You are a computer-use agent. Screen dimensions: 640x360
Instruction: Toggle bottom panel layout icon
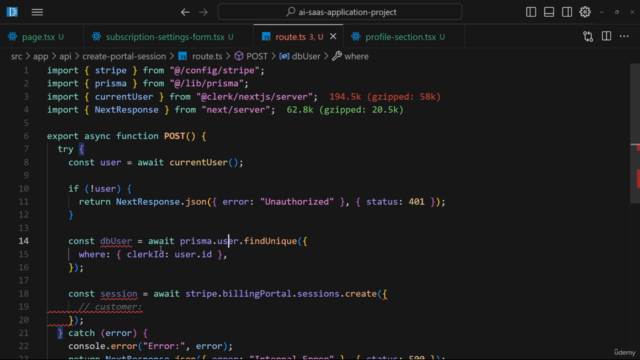point(549,12)
